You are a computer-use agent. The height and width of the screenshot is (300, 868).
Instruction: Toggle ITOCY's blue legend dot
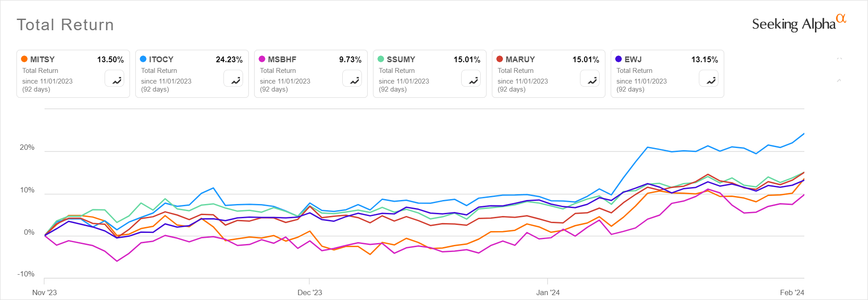[x=143, y=59]
